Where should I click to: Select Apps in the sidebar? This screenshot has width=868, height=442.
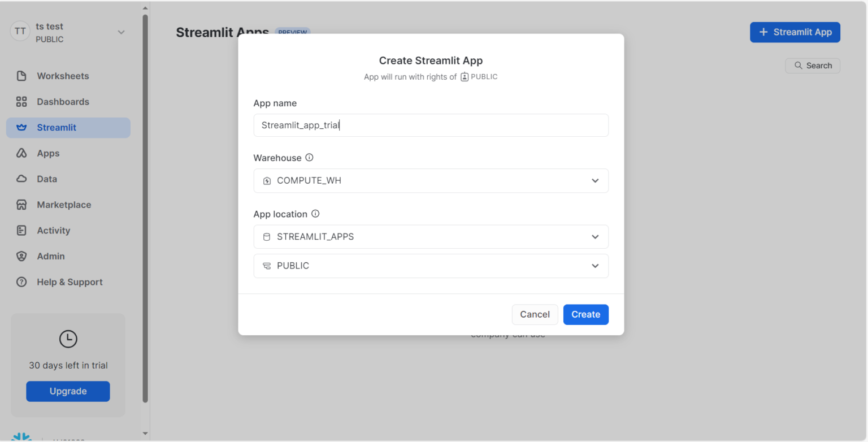click(48, 153)
